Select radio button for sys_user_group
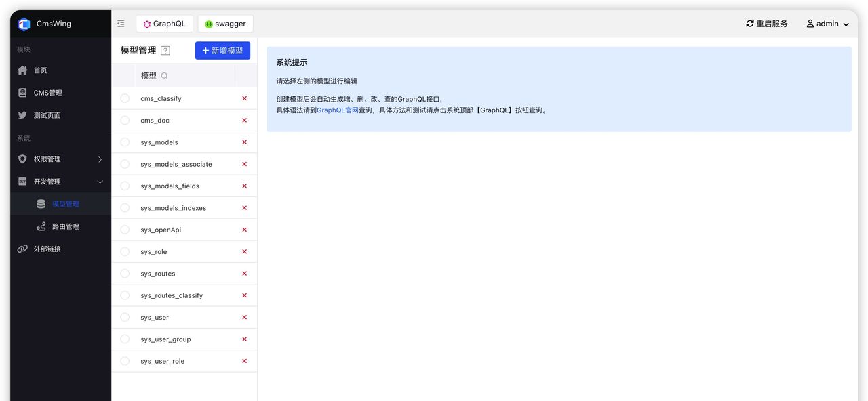Screen dimensions: 868x401 [x=125, y=339]
